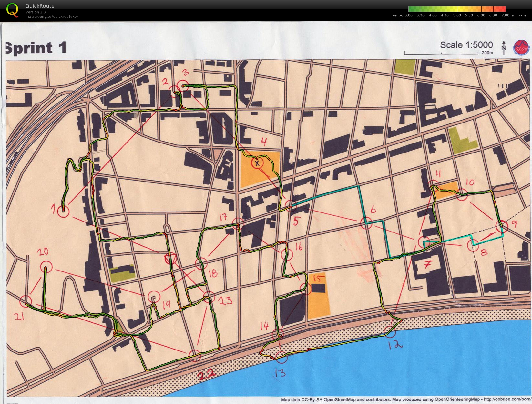Click the tempo color gradient bar

click(457, 9)
